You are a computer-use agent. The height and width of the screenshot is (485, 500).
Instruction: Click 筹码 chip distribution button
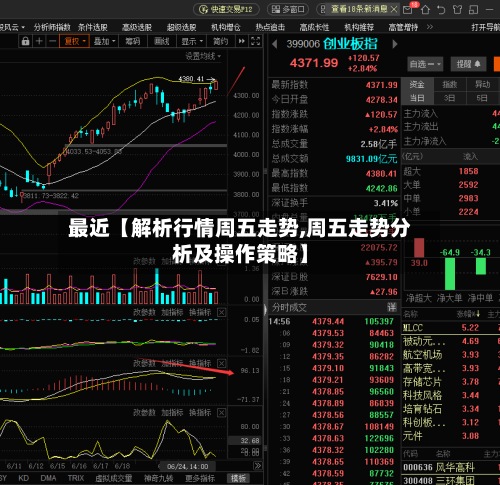click(x=133, y=41)
